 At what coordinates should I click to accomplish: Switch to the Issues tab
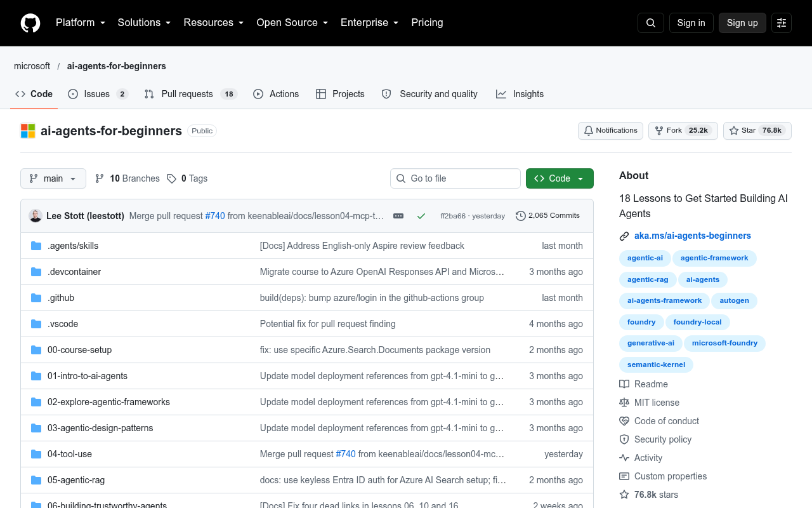(98, 94)
